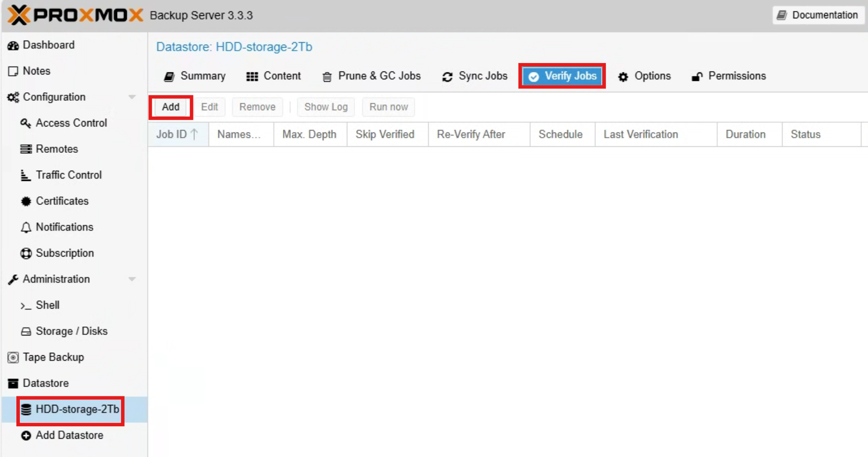Open Tape Backup section
This screenshot has width=868, height=457.
click(x=74, y=357)
